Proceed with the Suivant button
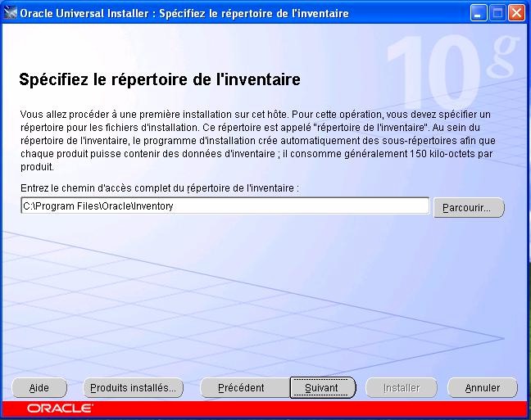 pos(322,387)
